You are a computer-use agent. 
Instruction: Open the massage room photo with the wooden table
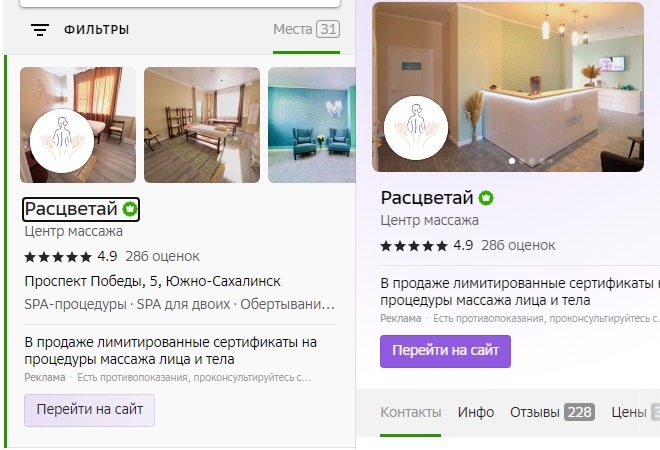202,125
